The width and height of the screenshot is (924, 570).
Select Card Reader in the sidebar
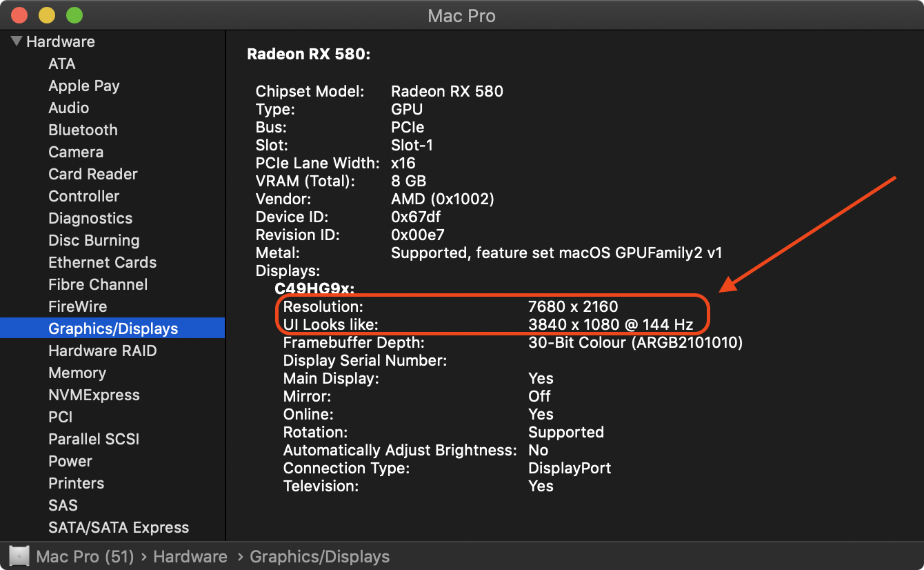point(93,174)
